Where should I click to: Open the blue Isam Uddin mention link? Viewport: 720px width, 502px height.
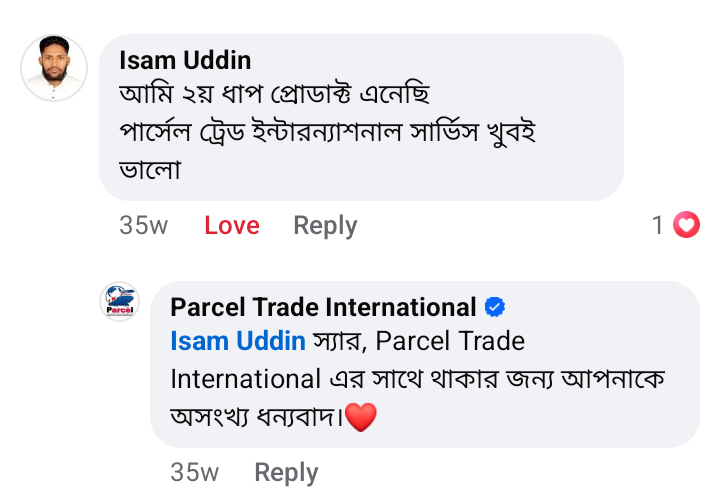point(238,341)
